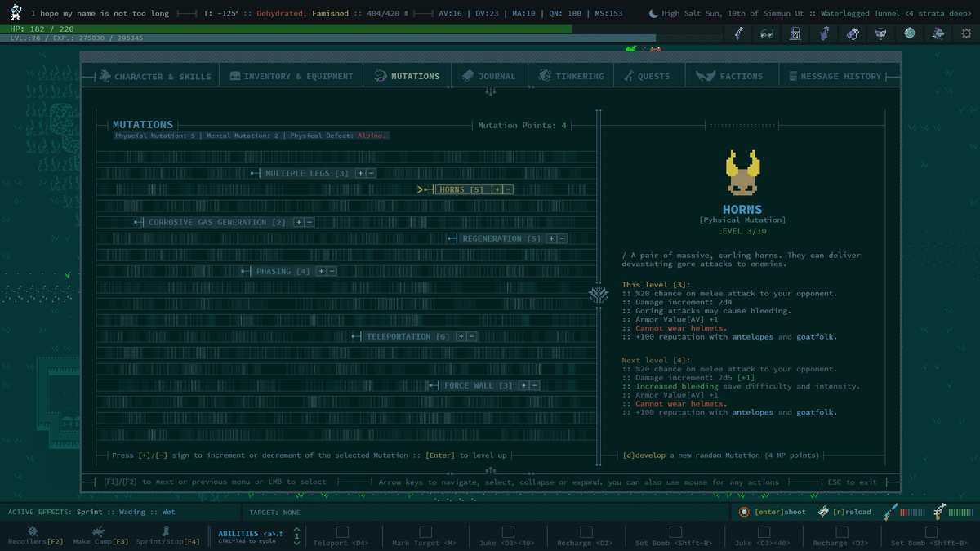The height and width of the screenshot is (551, 980).
Task: Click the minus button beside Horns [5]
Action: tap(508, 189)
